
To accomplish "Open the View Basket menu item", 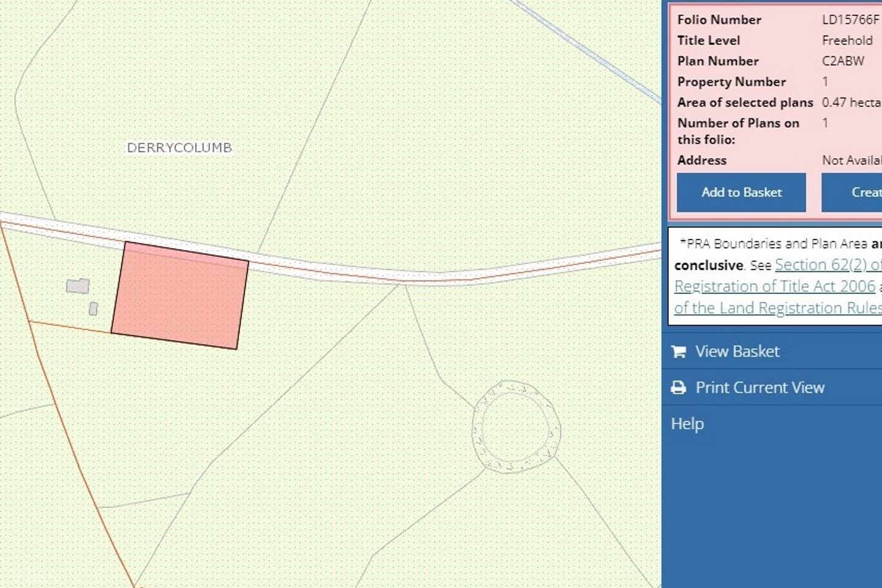I will point(737,352).
